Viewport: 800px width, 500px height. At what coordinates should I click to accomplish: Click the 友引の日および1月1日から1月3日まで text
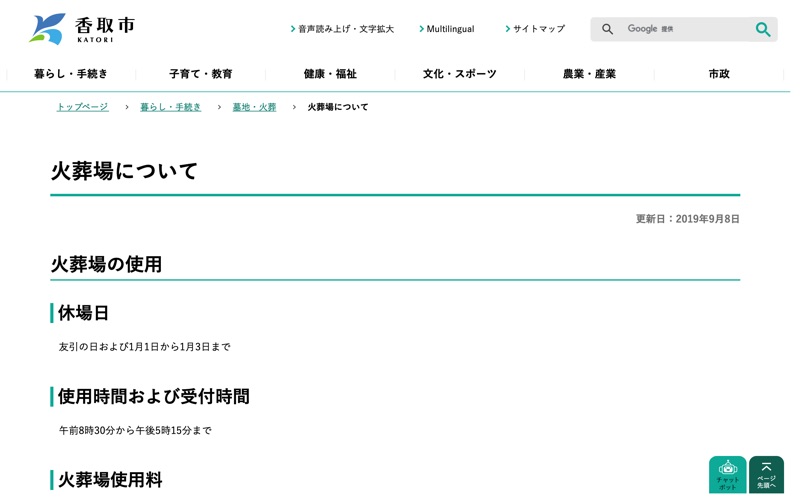click(x=144, y=347)
